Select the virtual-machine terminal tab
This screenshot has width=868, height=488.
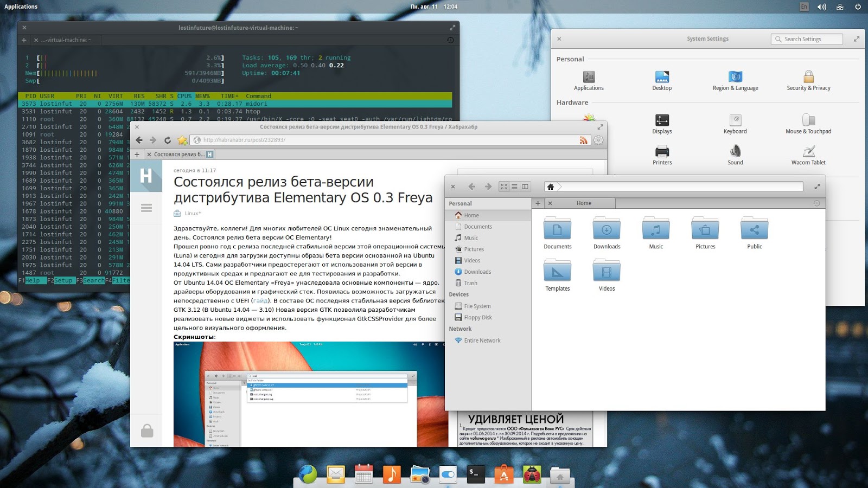[x=66, y=40]
